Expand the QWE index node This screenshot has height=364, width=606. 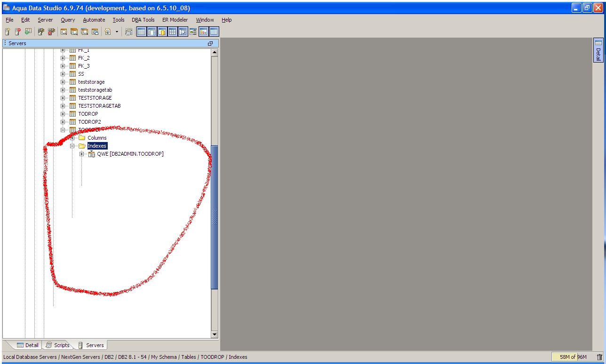tap(82, 154)
